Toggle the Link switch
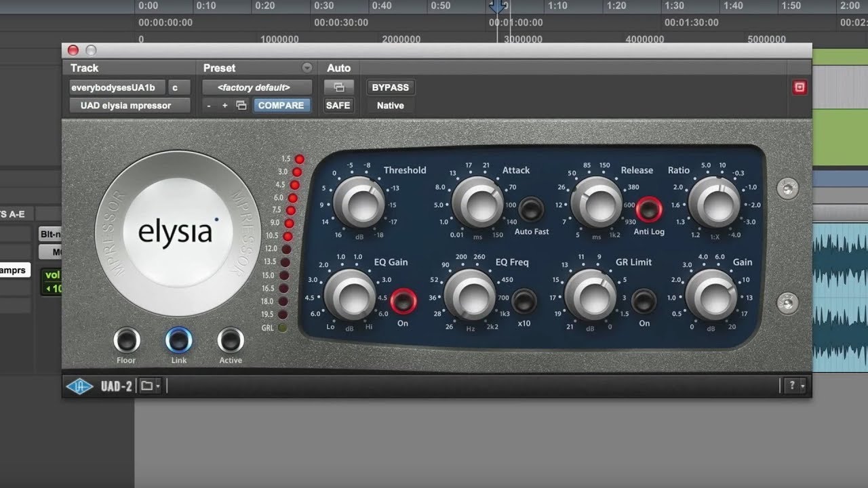Image resolution: width=868 pixels, height=488 pixels. tap(178, 340)
